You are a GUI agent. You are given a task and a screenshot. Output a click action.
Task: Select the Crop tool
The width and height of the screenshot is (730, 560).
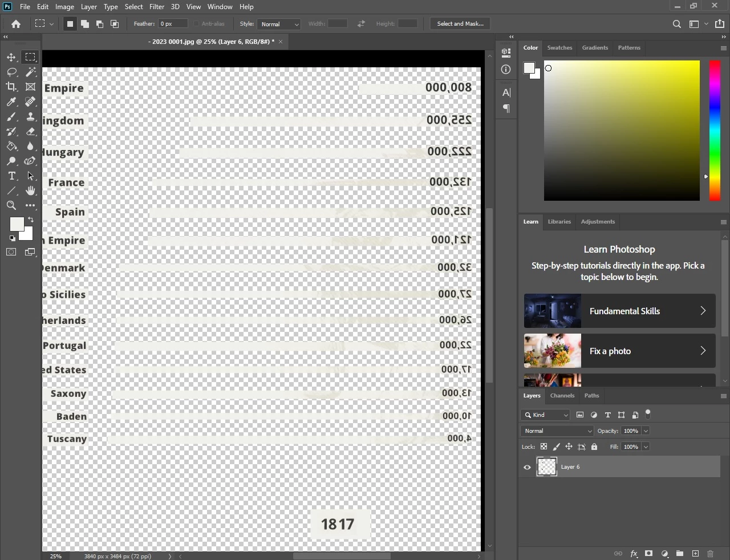[11, 87]
